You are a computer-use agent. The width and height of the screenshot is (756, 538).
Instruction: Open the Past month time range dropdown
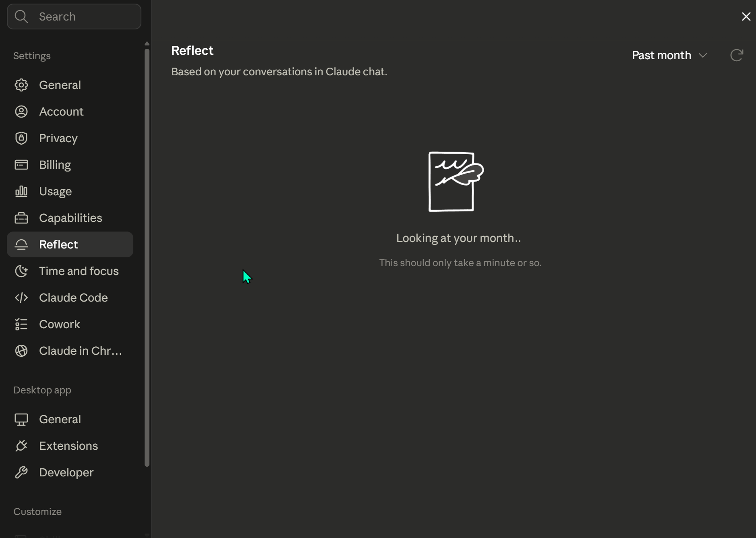point(670,55)
